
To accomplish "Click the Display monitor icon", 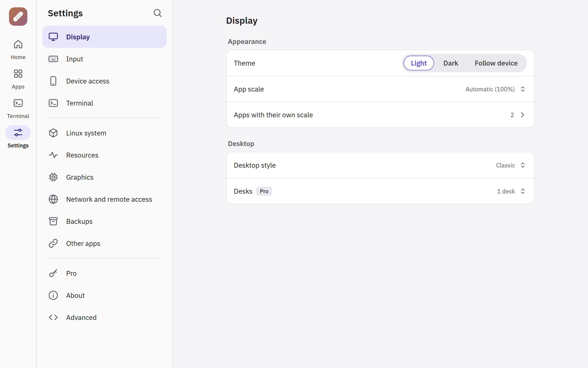I will 53,37.
